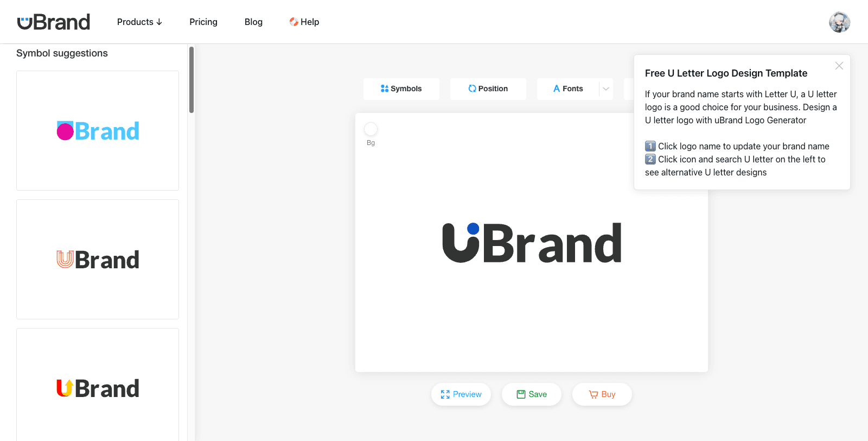This screenshot has width=868, height=441.
Task: Open the user avatar profile
Action: 839,22
